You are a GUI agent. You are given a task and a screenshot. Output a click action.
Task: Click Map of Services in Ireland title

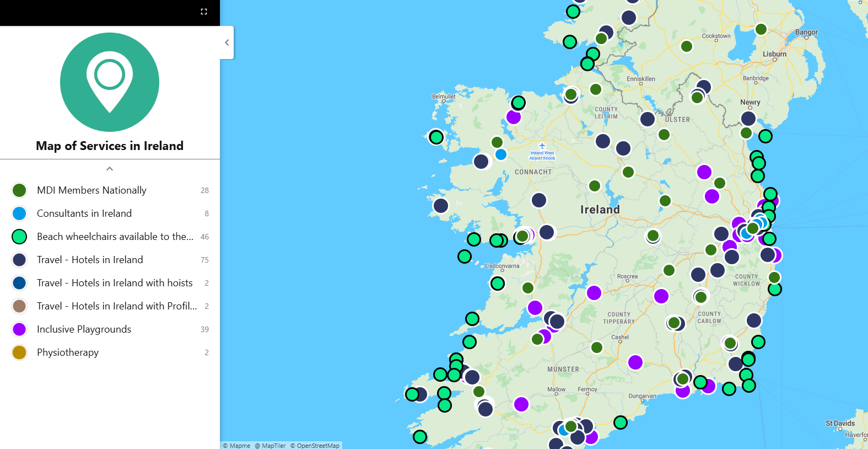click(110, 146)
